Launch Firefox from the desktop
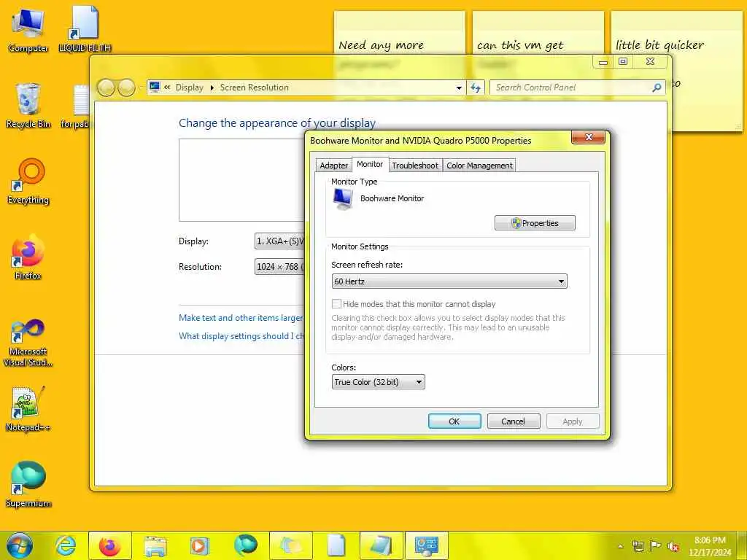Screen dimensions: 747x560 click(x=28, y=257)
